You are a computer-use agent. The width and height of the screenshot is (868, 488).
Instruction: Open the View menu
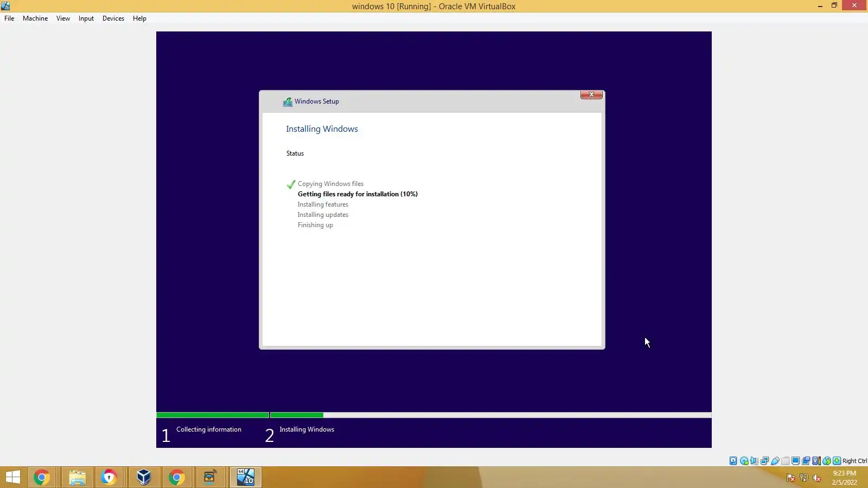[63, 18]
